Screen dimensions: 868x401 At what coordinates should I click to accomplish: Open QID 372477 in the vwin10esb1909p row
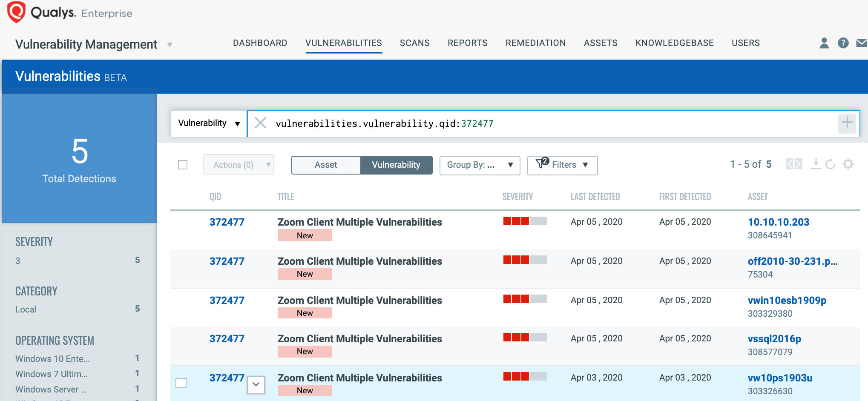click(x=227, y=300)
